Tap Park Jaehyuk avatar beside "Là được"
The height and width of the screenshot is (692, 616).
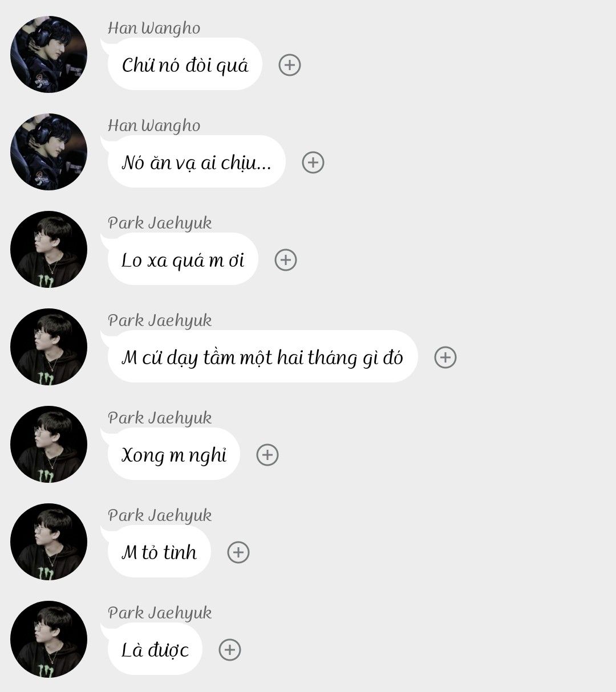[48, 639]
